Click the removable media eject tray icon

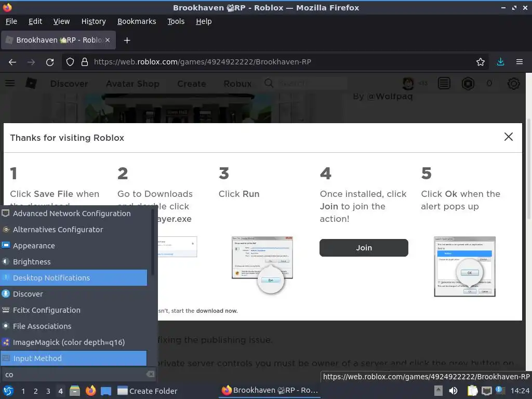pyautogui.click(x=438, y=391)
